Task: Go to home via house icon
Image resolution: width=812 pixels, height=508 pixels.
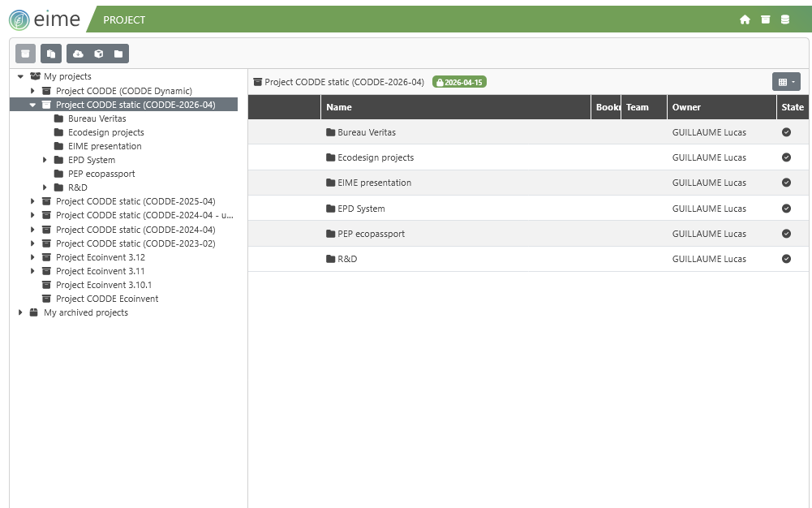Action: point(745,19)
